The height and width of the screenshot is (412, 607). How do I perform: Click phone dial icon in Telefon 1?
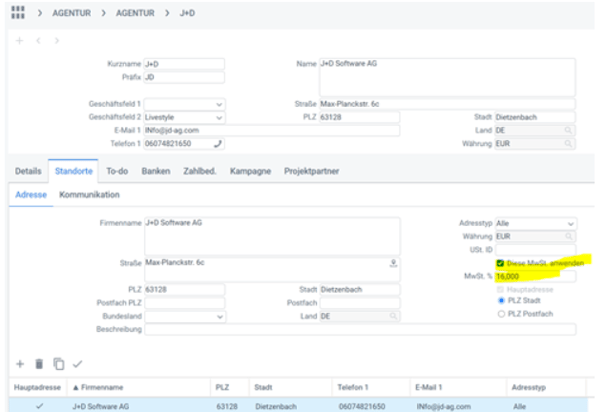(218, 144)
